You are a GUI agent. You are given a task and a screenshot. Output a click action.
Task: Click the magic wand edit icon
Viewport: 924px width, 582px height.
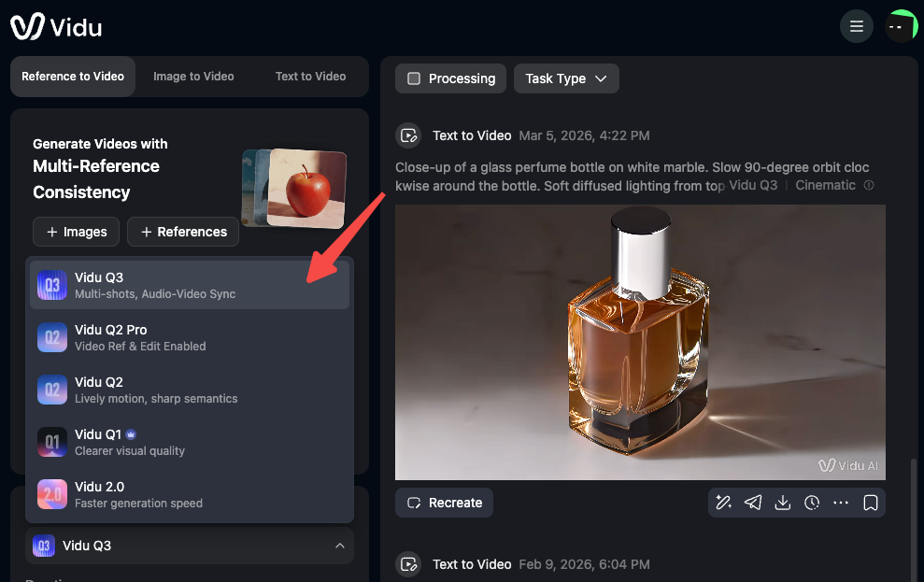click(x=724, y=503)
